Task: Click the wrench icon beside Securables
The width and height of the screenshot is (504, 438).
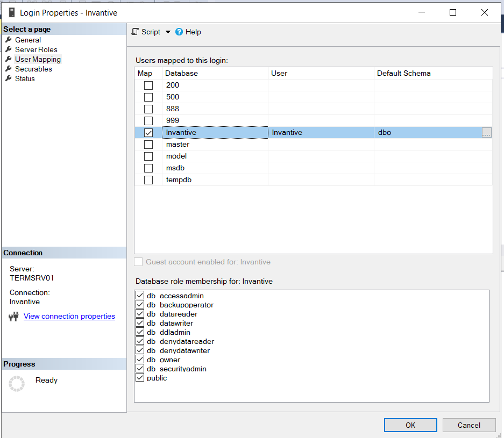Action: [x=9, y=68]
